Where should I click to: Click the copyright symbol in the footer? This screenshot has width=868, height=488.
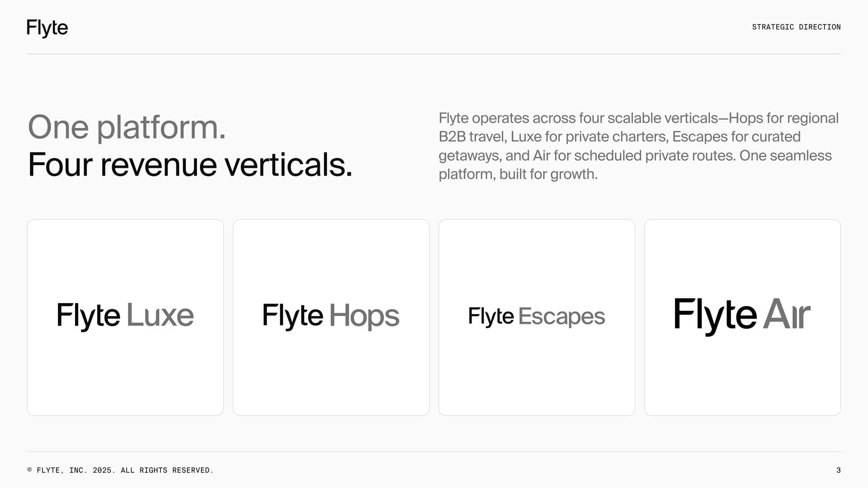[30, 470]
